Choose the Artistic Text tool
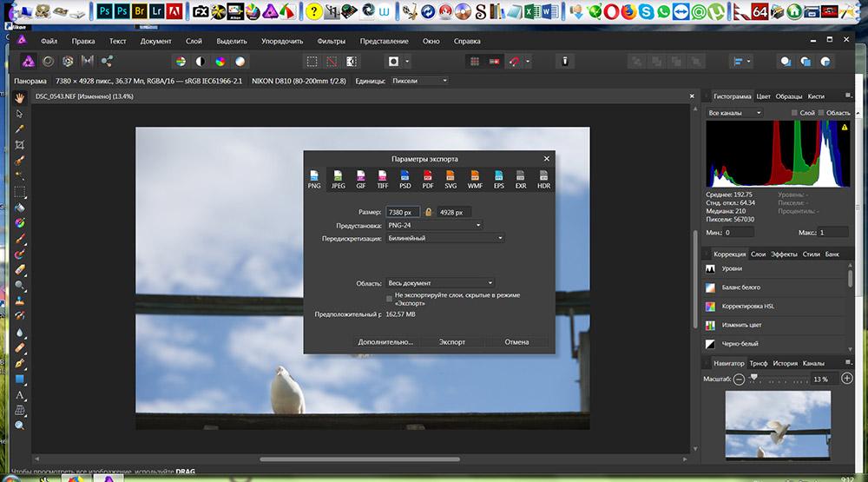Image resolution: width=868 pixels, height=482 pixels. (19, 395)
